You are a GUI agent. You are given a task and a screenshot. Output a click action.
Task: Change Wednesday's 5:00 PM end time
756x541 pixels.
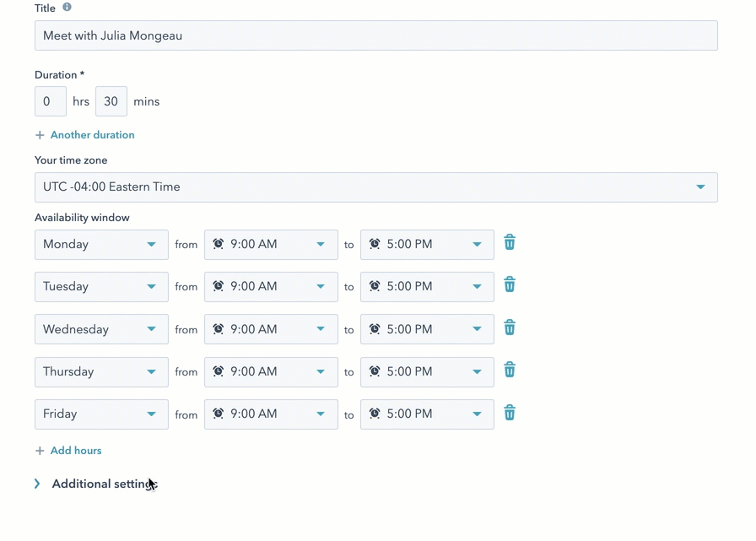pos(427,329)
